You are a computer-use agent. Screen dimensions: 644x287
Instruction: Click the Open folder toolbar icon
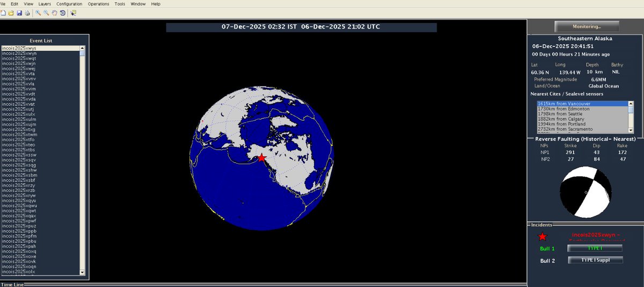pyautogui.click(x=11, y=13)
